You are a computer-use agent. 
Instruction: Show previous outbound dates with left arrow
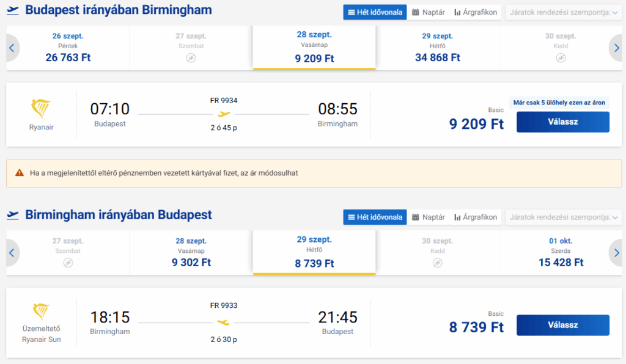click(x=12, y=48)
